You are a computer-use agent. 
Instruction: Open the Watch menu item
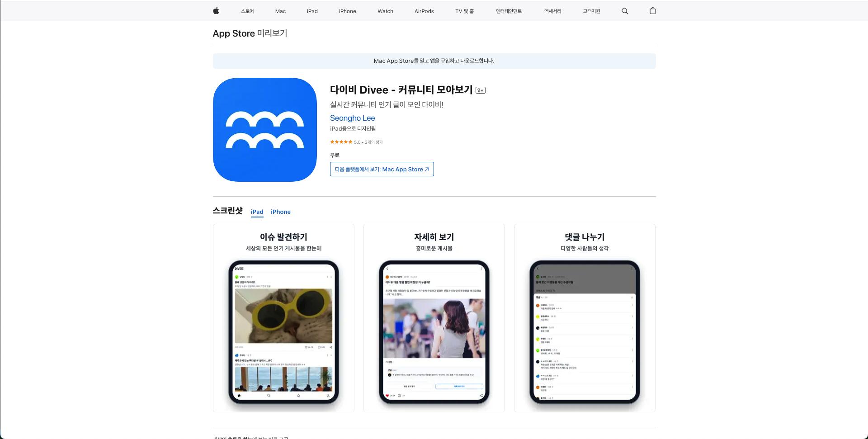pyautogui.click(x=386, y=11)
